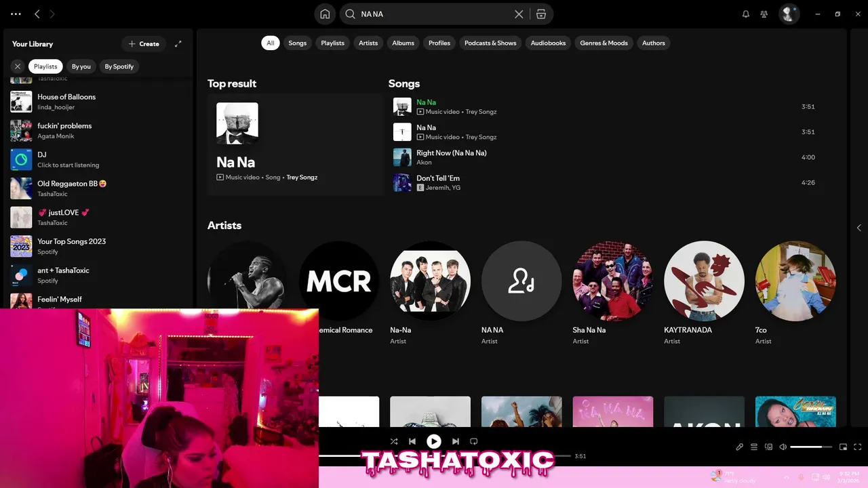This screenshot has height=488, width=868.
Task: Play the green Na Na song row
Action: 608,106
